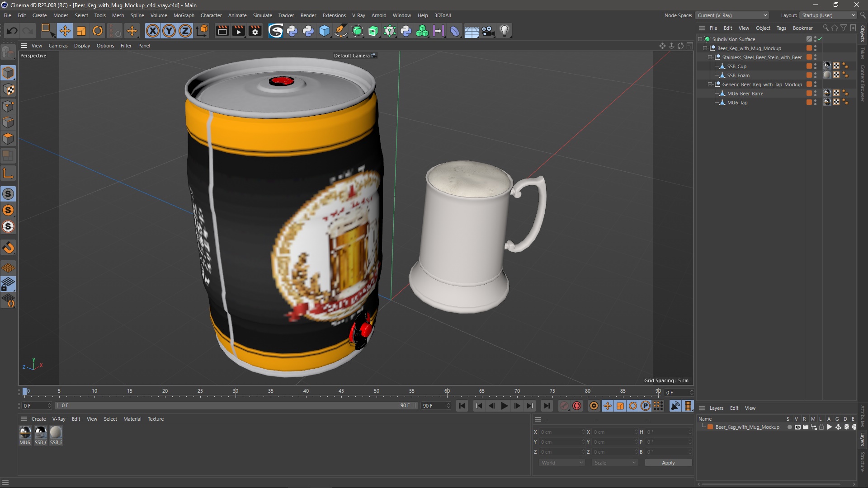Toggle Z axis lock
The height and width of the screenshot is (488, 868).
tap(185, 31)
